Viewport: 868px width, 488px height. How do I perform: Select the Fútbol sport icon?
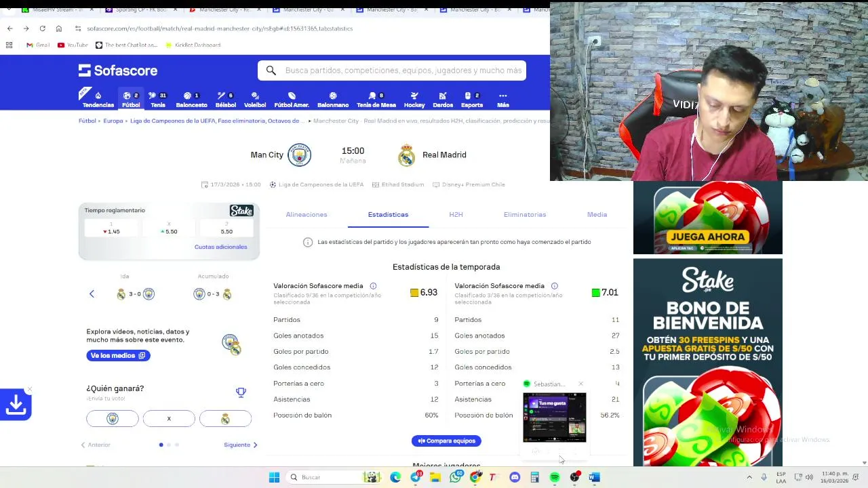(131, 100)
